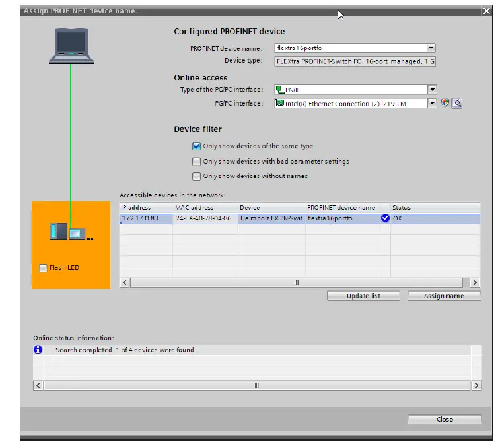Enable Only show devices with bad parameter settings
Screen dimensions: 498x448
coord(196,162)
